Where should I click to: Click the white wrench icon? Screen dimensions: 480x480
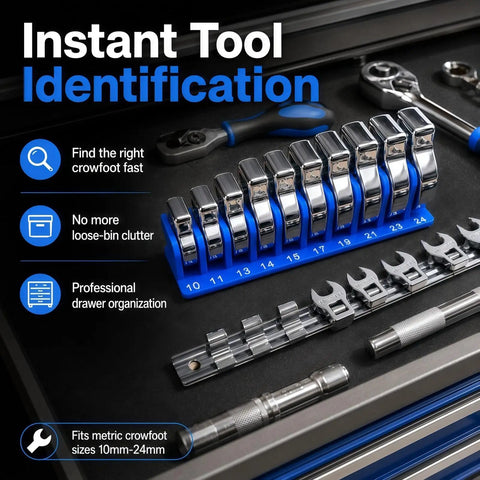pyautogui.click(x=39, y=441)
